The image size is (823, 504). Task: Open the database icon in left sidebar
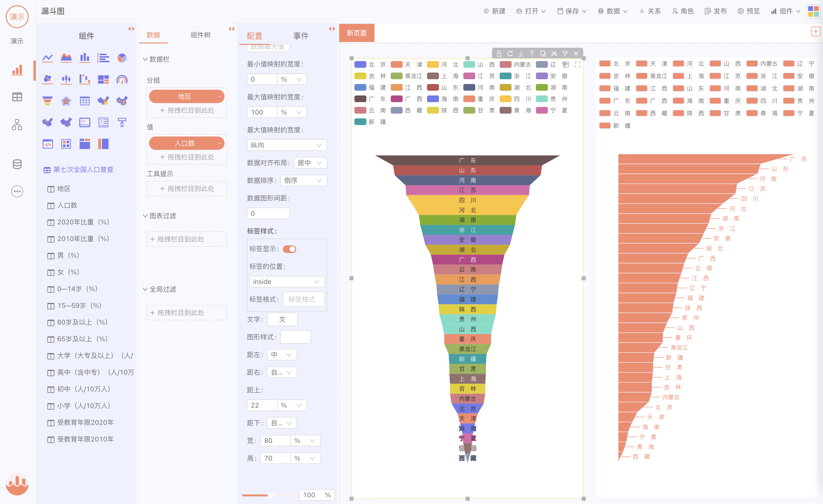[x=17, y=164]
